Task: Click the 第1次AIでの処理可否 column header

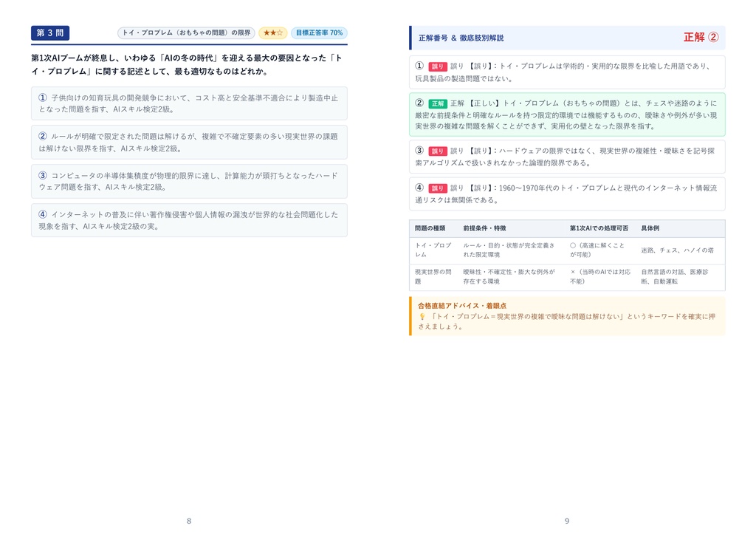Action: pos(599,228)
